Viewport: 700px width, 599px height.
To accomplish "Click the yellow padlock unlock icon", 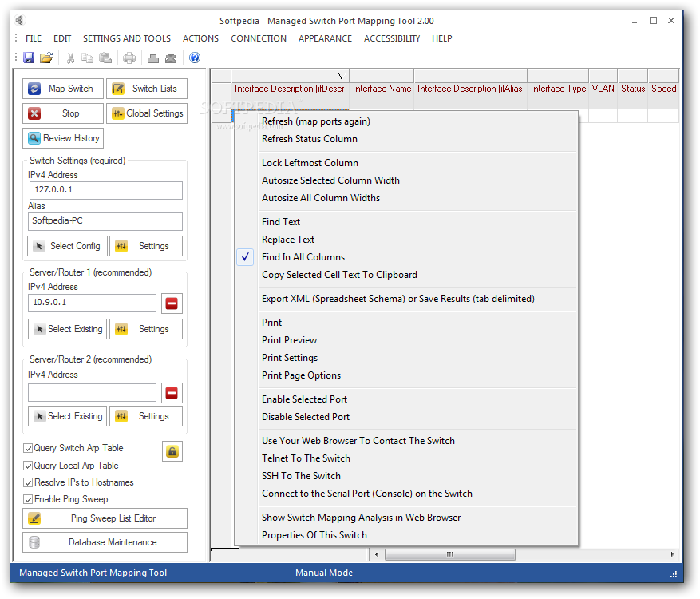I will [x=172, y=451].
